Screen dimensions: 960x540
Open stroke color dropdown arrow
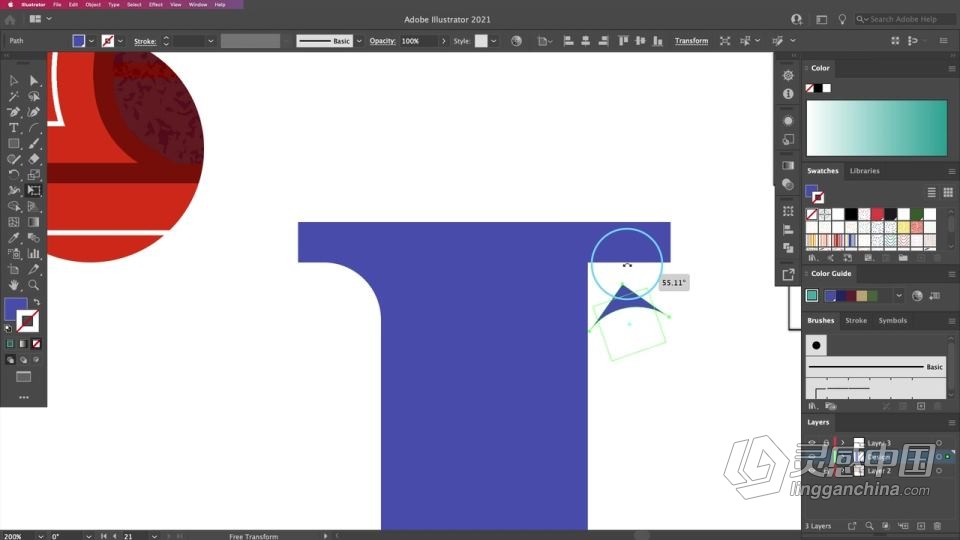120,41
